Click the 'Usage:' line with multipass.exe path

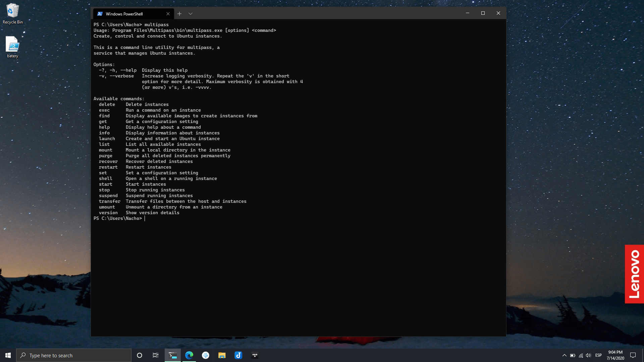pos(185,31)
